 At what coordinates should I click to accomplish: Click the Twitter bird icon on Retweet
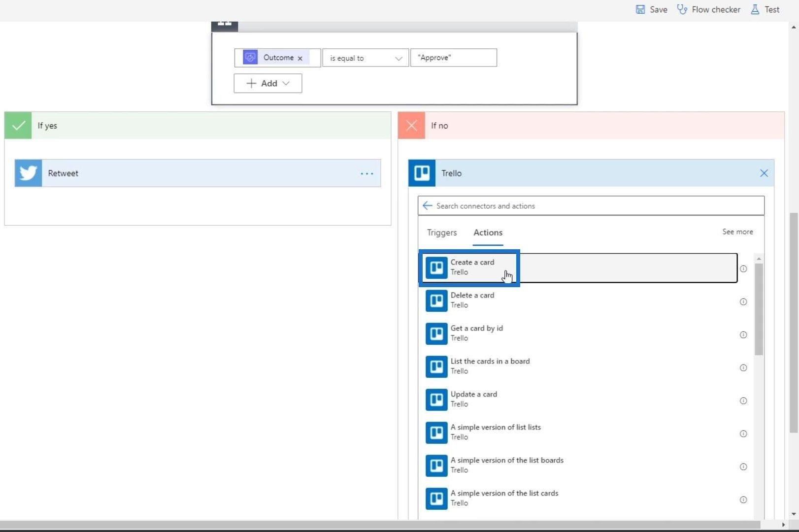28,173
